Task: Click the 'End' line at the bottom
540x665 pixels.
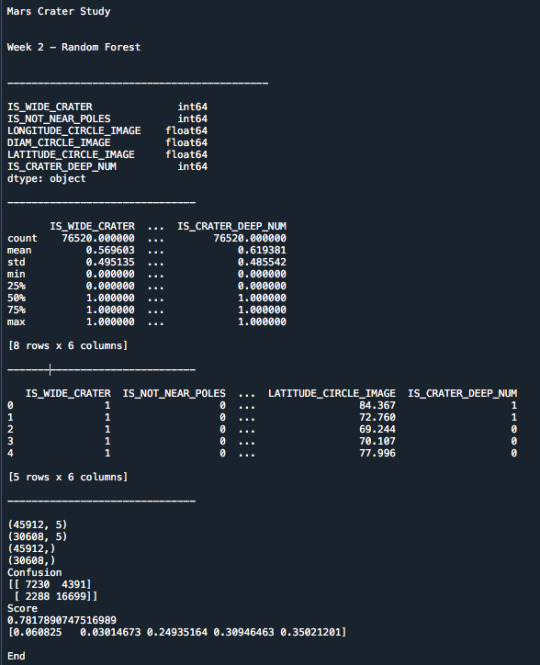Action: 16,656
